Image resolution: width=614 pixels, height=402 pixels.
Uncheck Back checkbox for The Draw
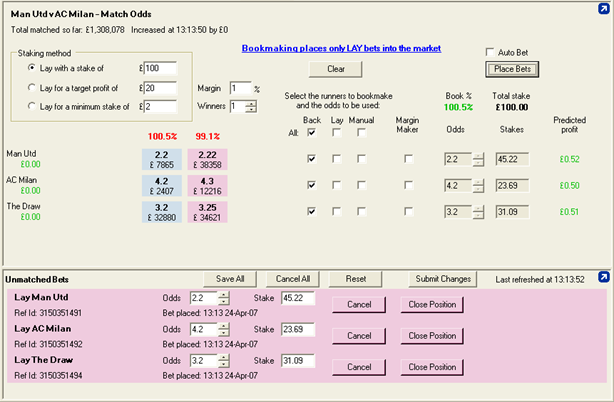click(x=312, y=212)
